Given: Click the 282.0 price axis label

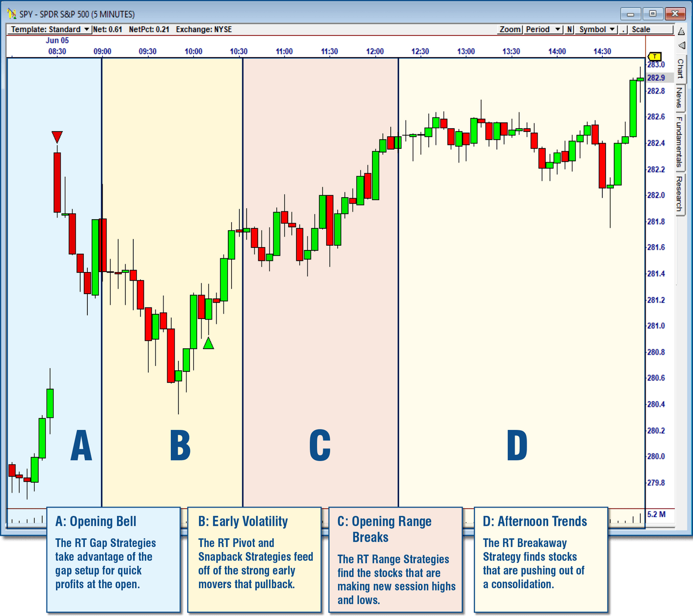Looking at the screenshot, I should (x=656, y=195).
